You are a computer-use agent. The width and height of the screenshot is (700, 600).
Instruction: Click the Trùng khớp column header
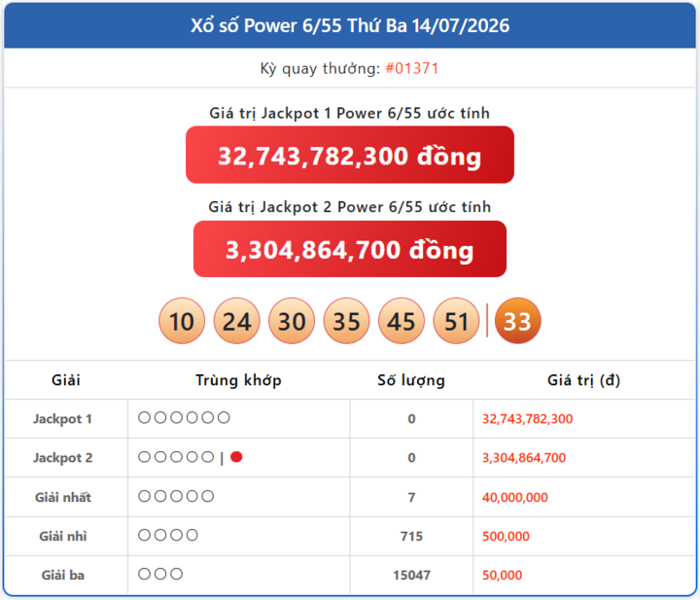238,380
